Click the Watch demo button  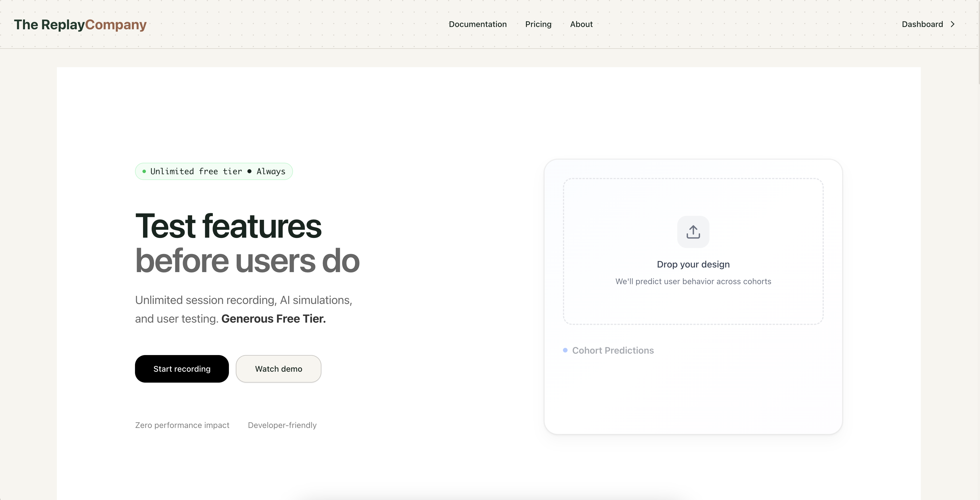pos(279,369)
